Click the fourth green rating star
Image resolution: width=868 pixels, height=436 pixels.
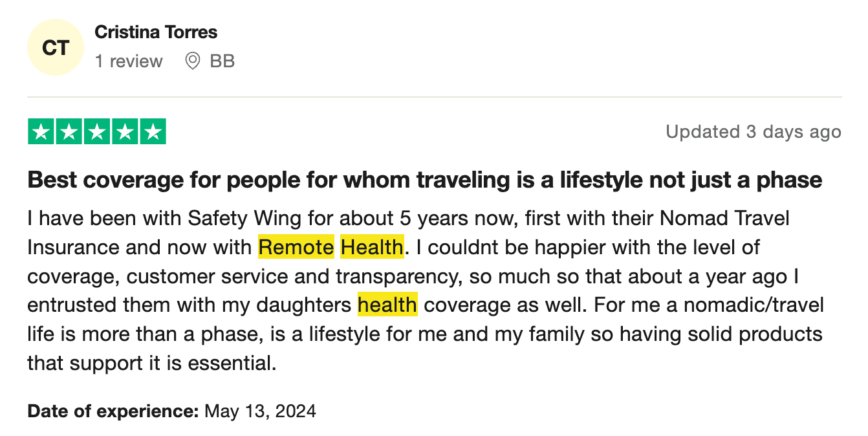pyautogui.click(x=125, y=132)
